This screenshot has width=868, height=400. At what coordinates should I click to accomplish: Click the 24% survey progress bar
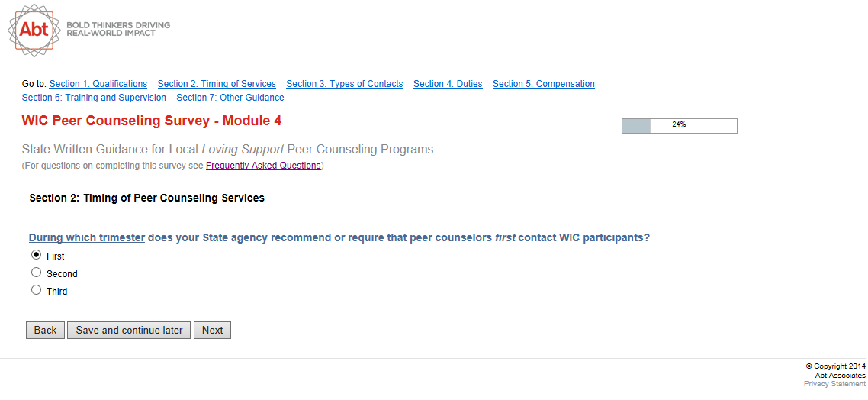coord(679,126)
